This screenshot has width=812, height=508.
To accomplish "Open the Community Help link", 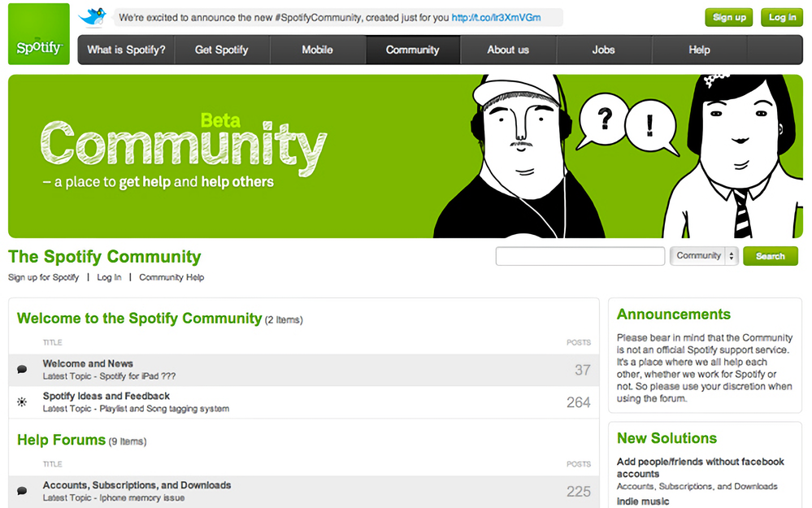I will 172,277.
